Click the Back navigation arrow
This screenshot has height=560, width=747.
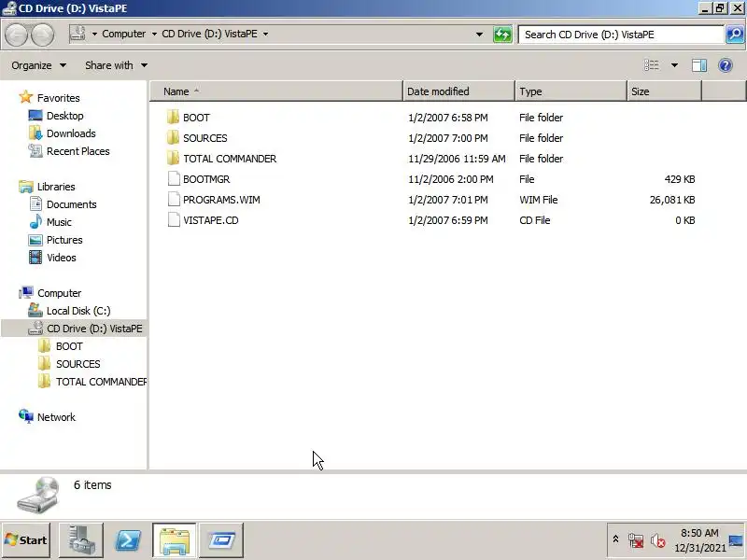tap(17, 35)
